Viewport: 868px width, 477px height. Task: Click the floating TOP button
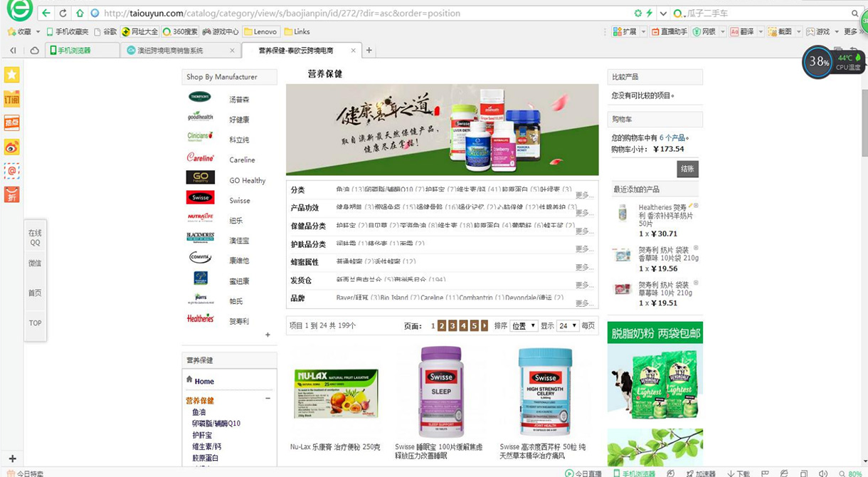click(35, 323)
